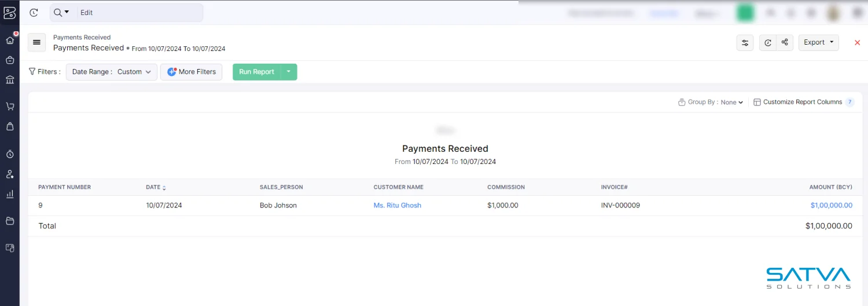Open Home from the sidebar
The height and width of the screenshot is (306, 868).
[x=10, y=41]
